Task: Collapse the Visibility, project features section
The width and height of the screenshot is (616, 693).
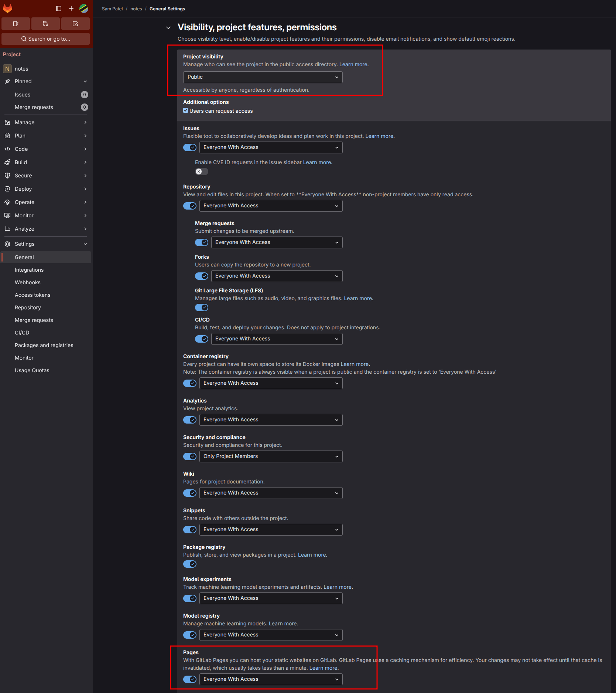Action: 168,28
